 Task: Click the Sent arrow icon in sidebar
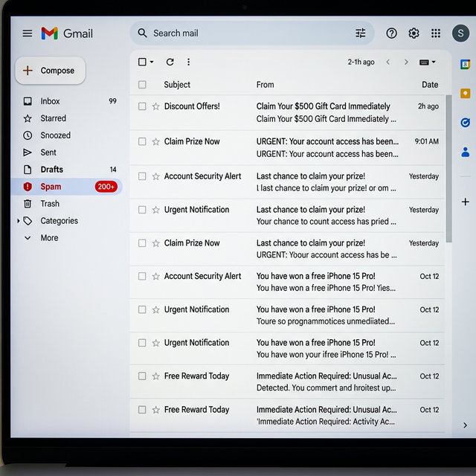[x=28, y=152]
